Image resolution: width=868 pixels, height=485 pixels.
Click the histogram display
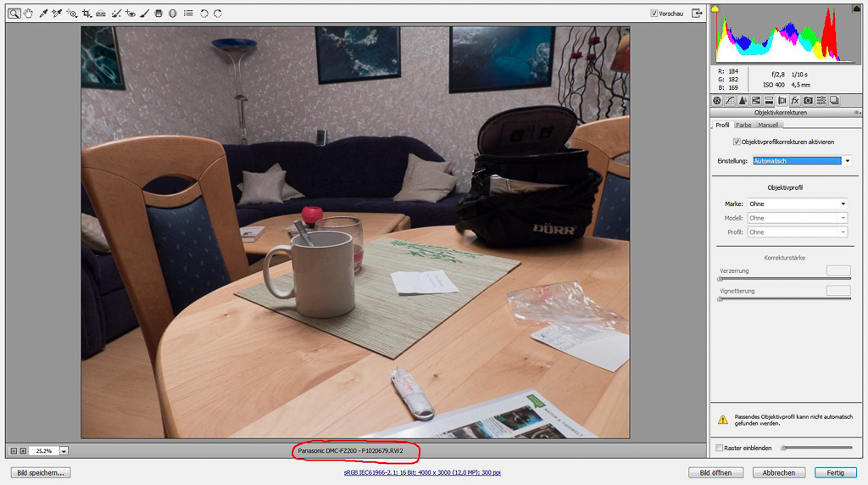coord(786,34)
